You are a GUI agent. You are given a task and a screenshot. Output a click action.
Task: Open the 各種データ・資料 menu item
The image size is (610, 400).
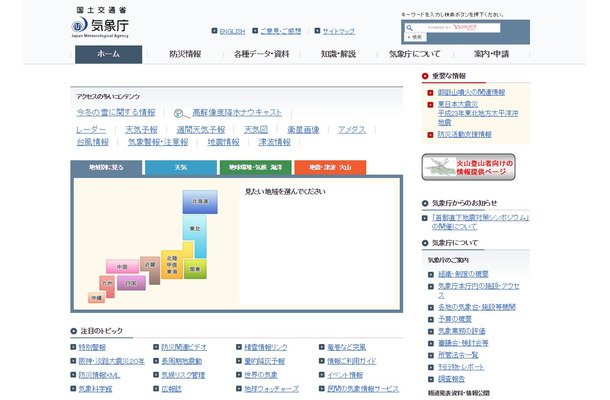coord(261,54)
